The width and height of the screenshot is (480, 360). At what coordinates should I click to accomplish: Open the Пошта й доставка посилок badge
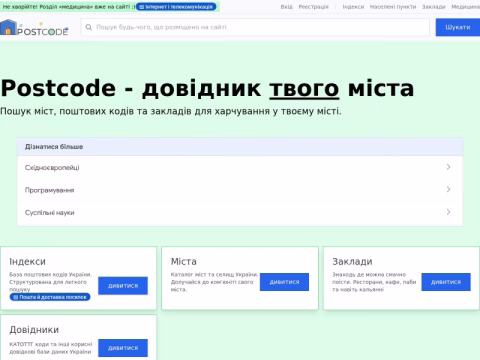(50, 297)
